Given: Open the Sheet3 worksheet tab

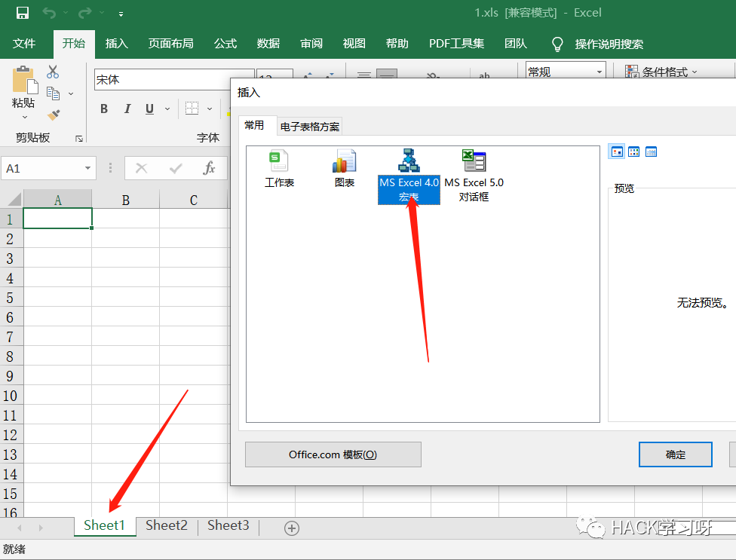Looking at the screenshot, I should tap(228, 525).
